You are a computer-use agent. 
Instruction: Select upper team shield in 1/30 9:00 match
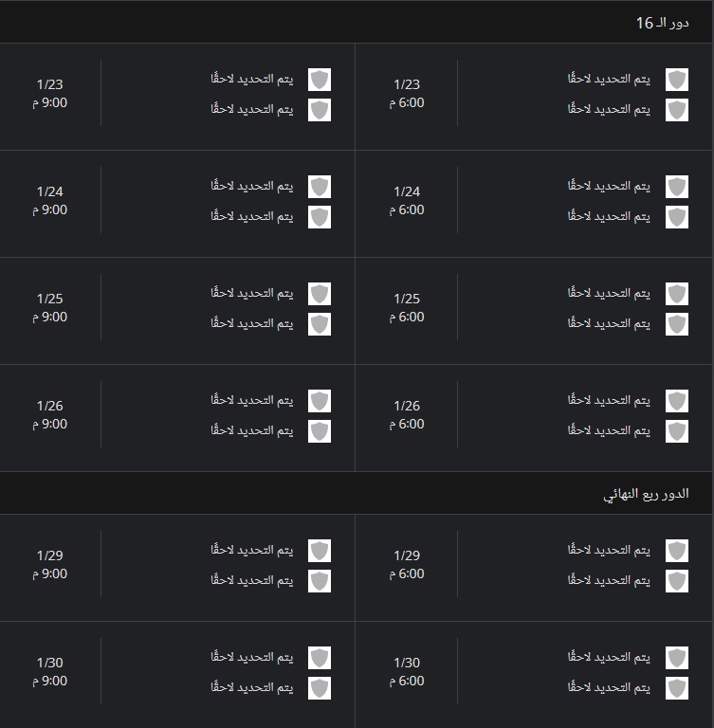tap(320, 658)
